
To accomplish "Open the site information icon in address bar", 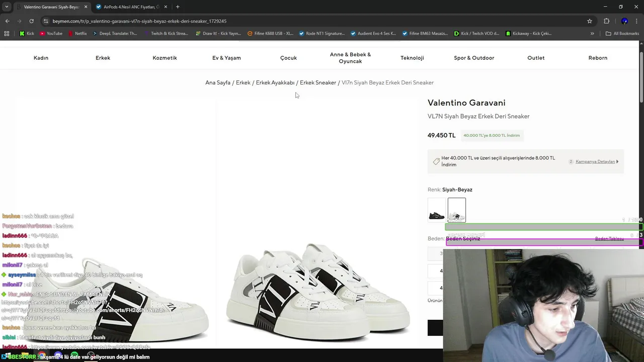I will [46, 21].
